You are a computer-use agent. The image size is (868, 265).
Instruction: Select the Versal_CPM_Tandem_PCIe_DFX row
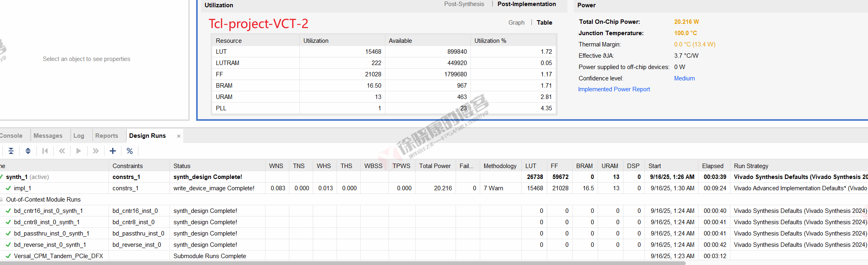[434, 256]
